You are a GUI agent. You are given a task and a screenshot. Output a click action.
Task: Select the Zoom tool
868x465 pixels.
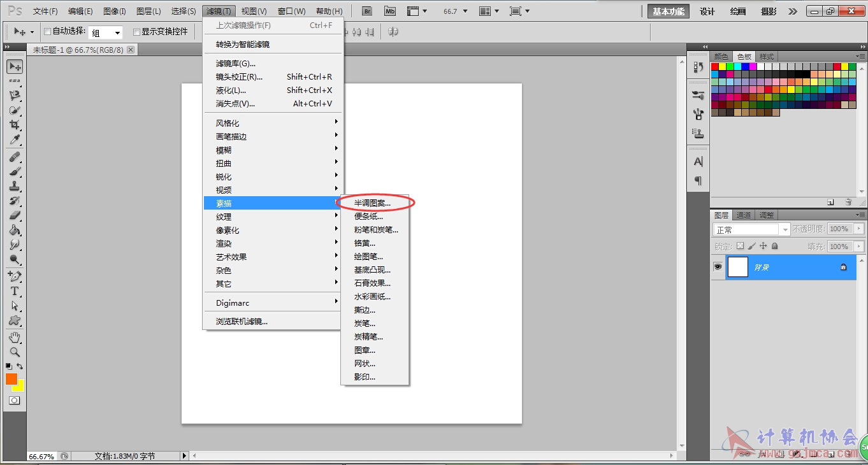[15, 352]
